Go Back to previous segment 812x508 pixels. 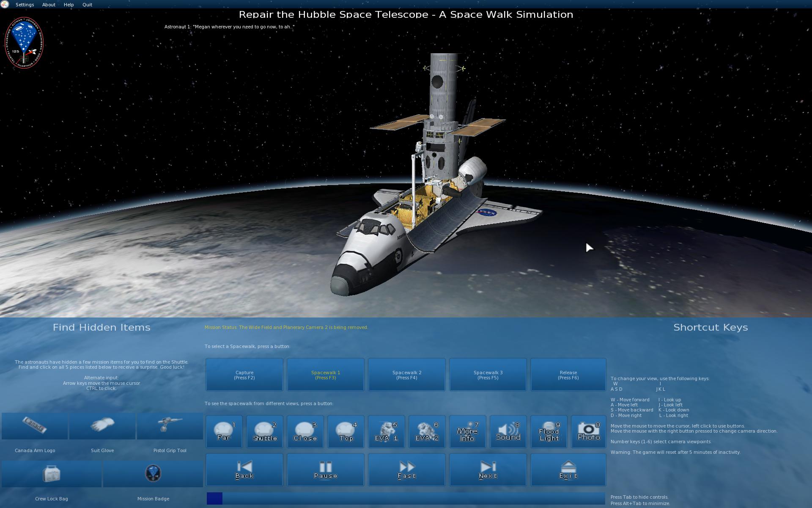click(244, 470)
